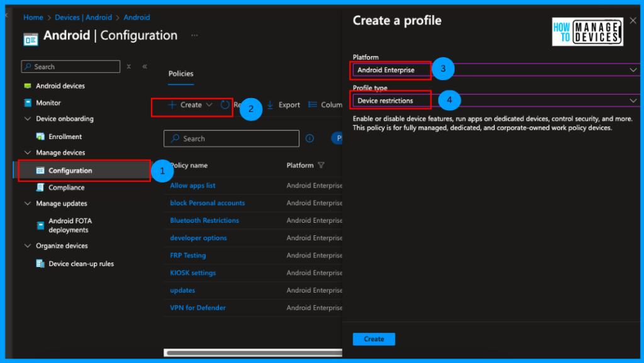The height and width of the screenshot is (363, 644).
Task: Clear the sidebar search with the X icon
Action: point(128,67)
